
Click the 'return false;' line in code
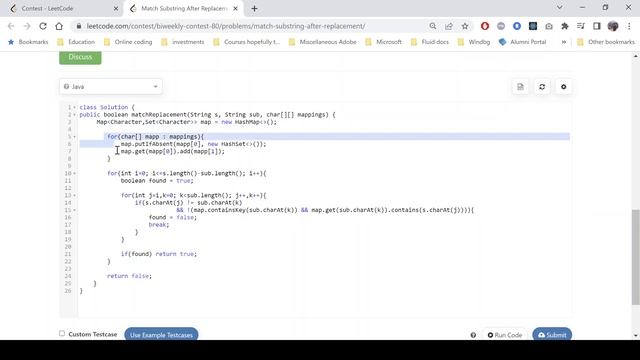click(x=129, y=276)
